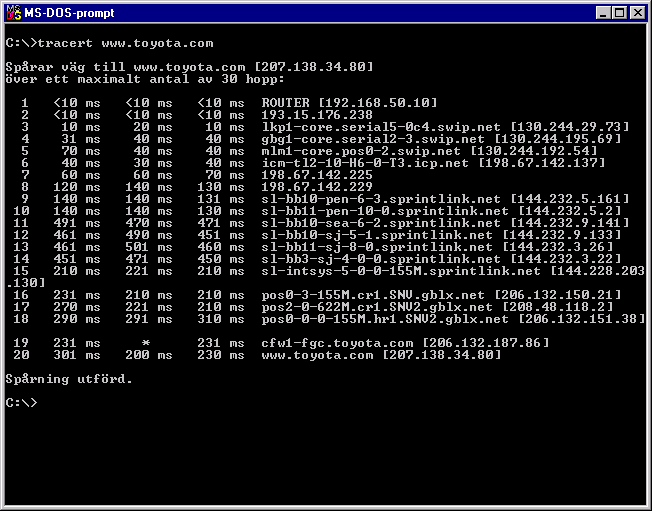The image size is (652, 511).
Task: Click the 120 ms value in hop 8
Action: [77, 187]
